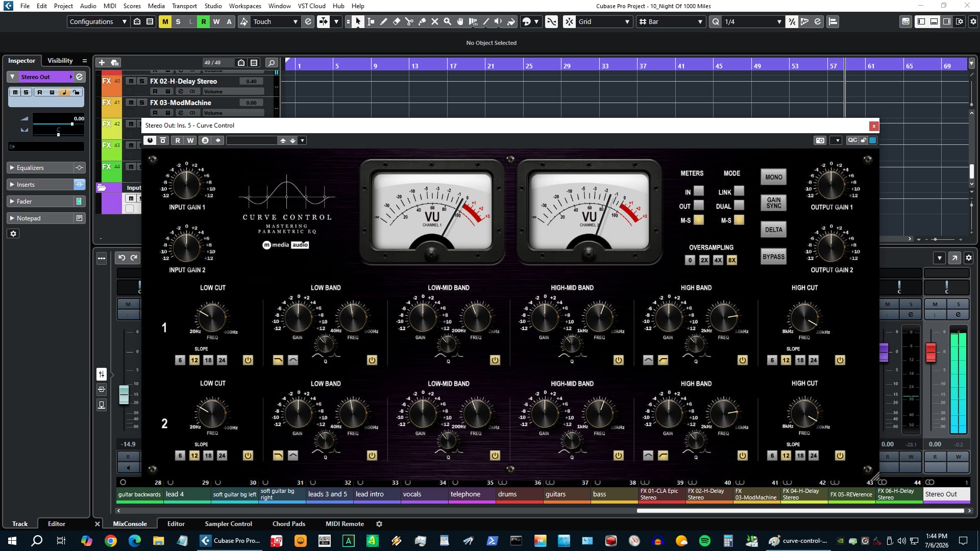Open the Grid snap type dropdown

[604, 21]
